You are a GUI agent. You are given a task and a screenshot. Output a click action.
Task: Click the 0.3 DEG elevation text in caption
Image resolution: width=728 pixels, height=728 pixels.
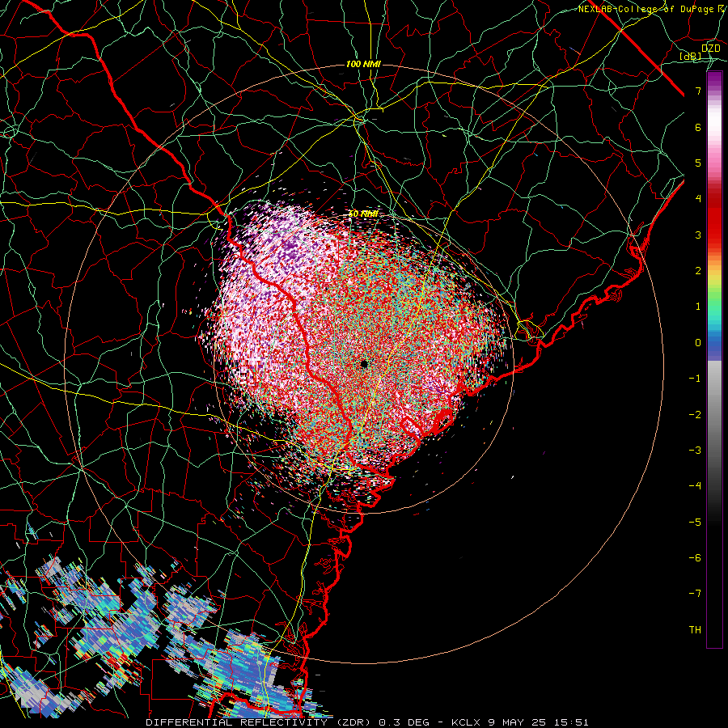pos(402,722)
